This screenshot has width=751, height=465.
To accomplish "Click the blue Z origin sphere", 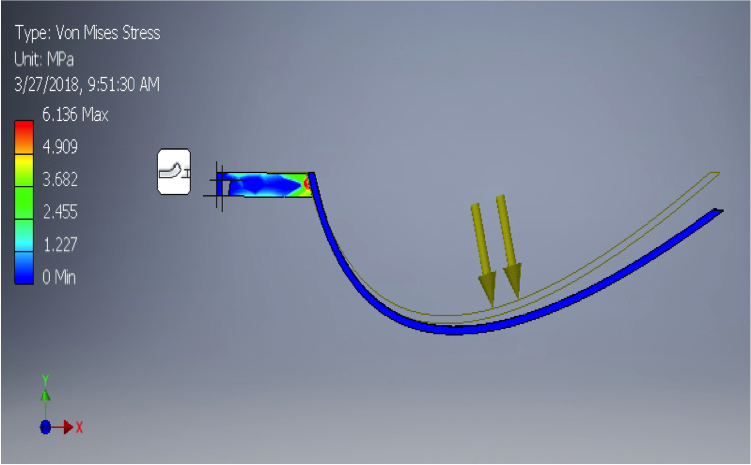I will (x=45, y=427).
